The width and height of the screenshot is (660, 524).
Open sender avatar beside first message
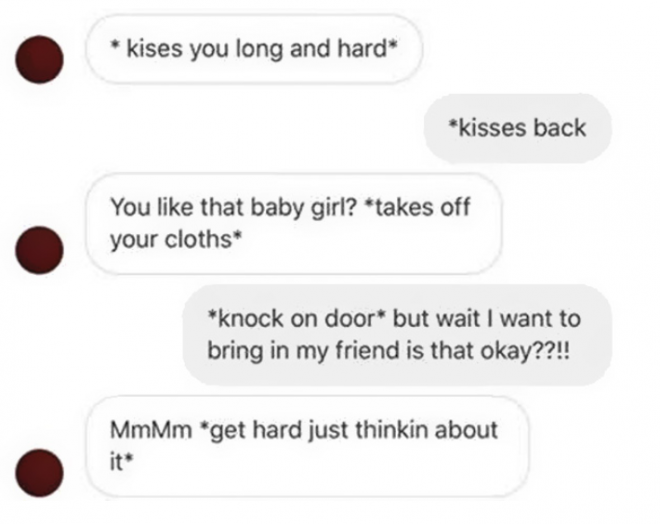click(40, 59)
